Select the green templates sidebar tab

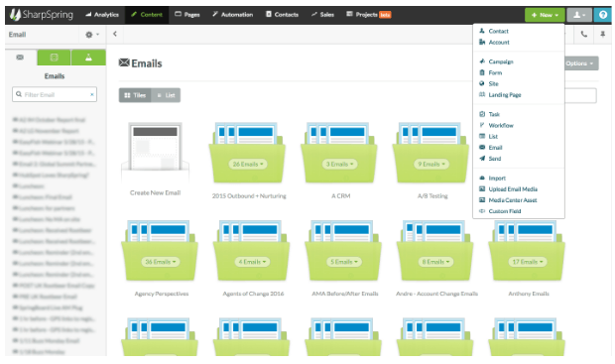55,58
